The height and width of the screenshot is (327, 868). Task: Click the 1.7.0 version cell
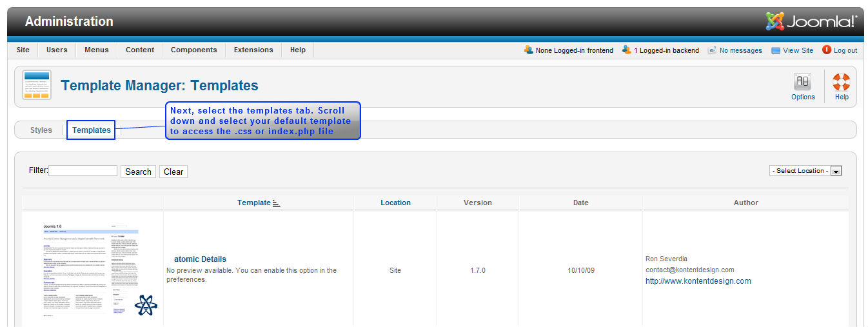(x=478, y=270)
